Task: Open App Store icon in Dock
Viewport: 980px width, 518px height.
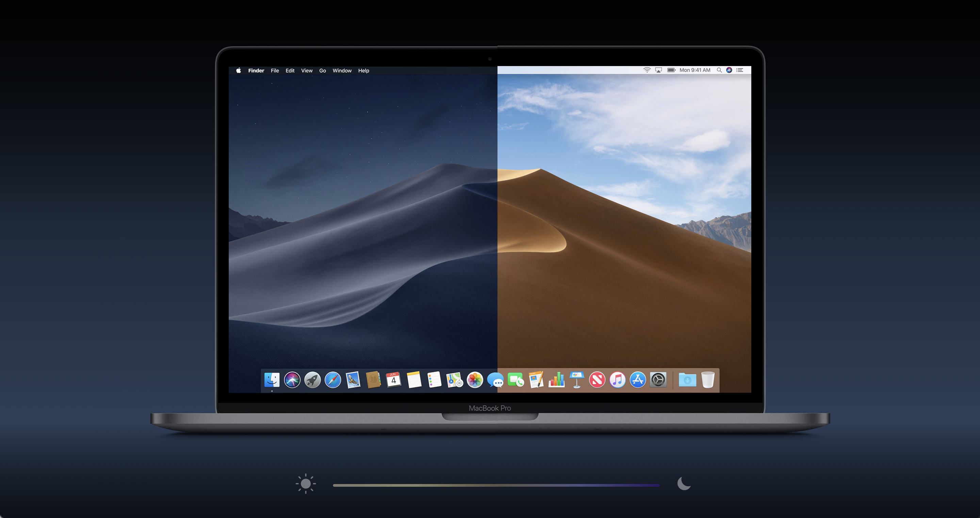Action: (x=638, y=380)
